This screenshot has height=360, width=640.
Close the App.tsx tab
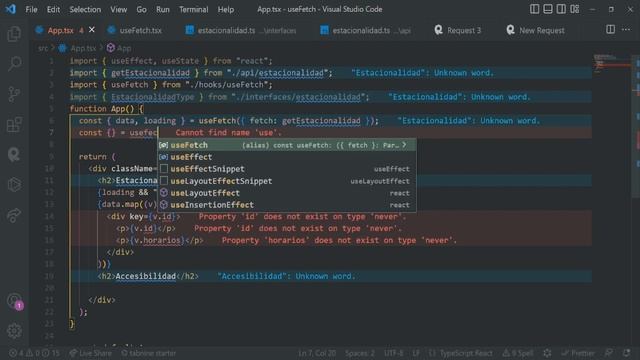coord(92,30)
